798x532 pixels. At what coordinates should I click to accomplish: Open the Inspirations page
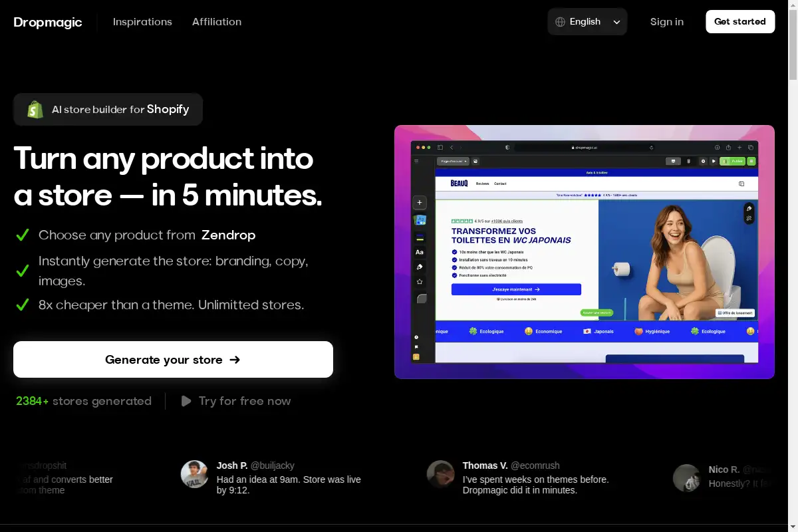(142, 22)
